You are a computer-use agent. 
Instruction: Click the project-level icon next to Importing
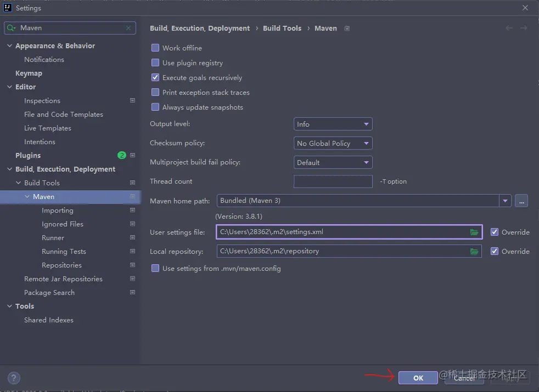coord(132,210)
